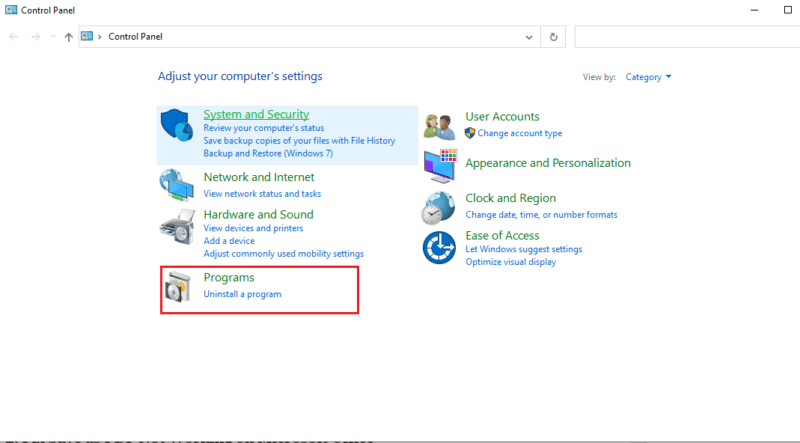Viewport: 800px width, 443px height.
Task: Click uac shield beside Change account type
Action: coord(470,133)
